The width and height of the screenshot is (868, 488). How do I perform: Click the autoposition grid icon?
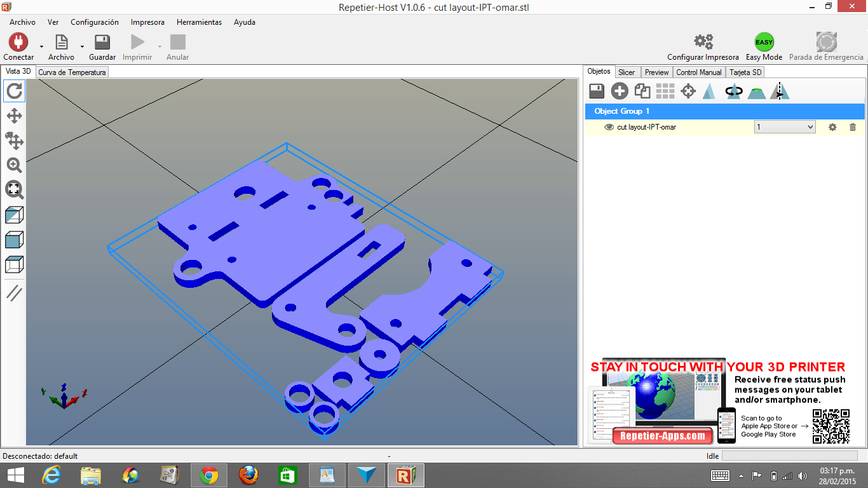pyautogui.click(x=665, y=91)
